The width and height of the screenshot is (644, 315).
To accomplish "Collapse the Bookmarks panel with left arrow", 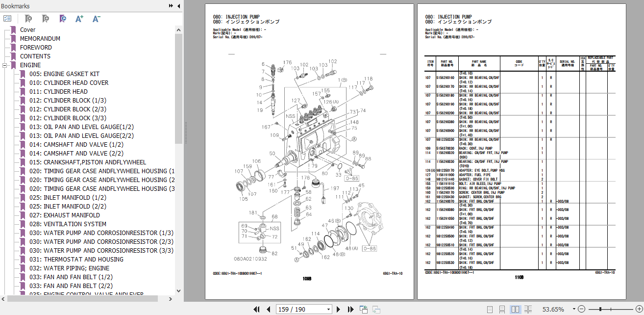I will pos(178,6).
